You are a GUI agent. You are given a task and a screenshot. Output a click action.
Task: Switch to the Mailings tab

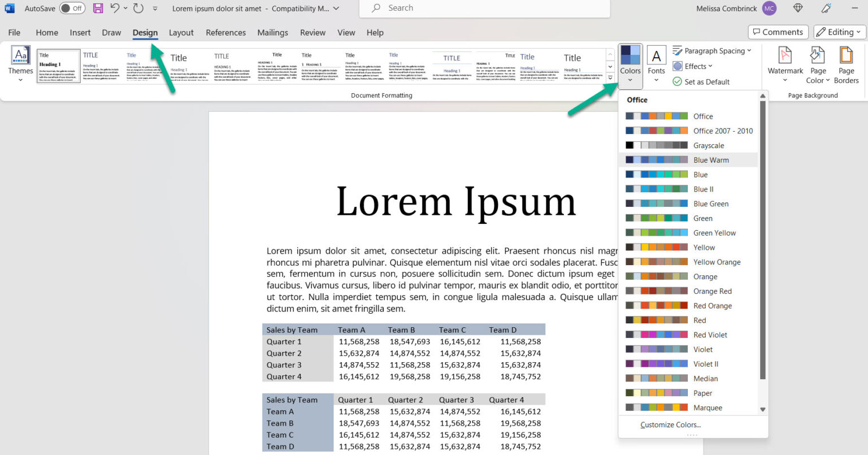click(272, 32)
